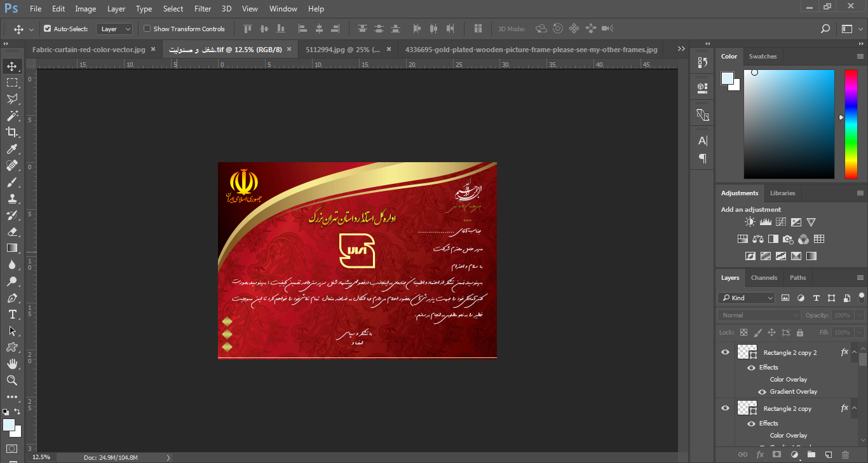Open the Filter menu
Viewport: 868px width, 463px height.
[203, 9]
